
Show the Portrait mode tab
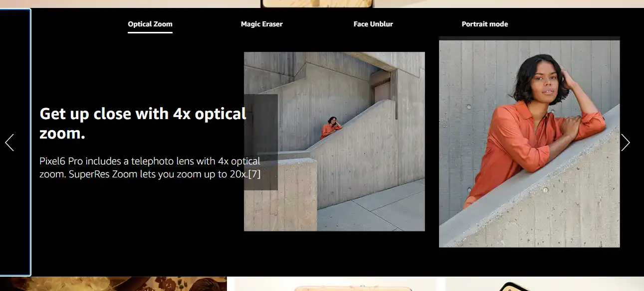pos(485,24)
